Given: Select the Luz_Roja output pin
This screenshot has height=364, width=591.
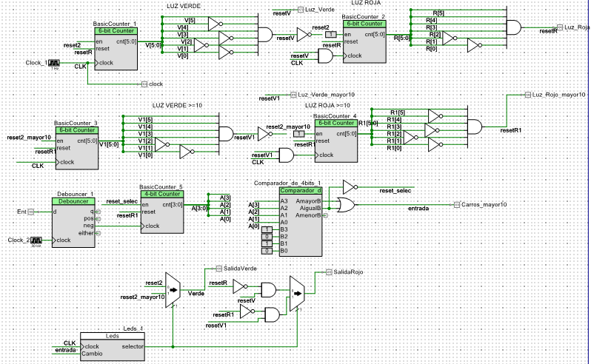Looking at the screenshot, I should [x=558, y=27].
